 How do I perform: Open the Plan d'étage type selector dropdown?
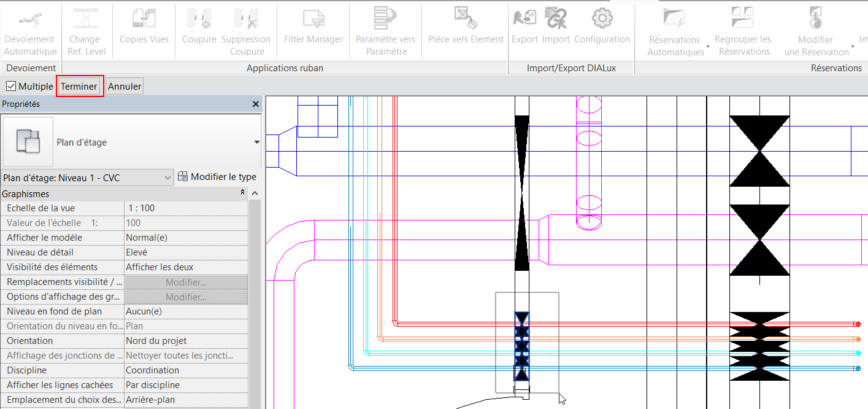point(256,142)
